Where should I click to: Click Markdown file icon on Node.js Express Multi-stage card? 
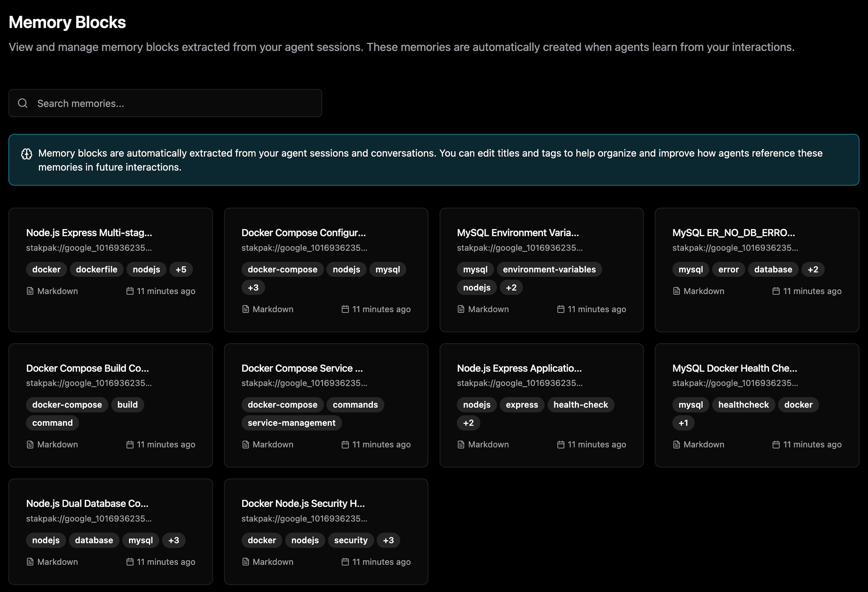pos(30,291)
